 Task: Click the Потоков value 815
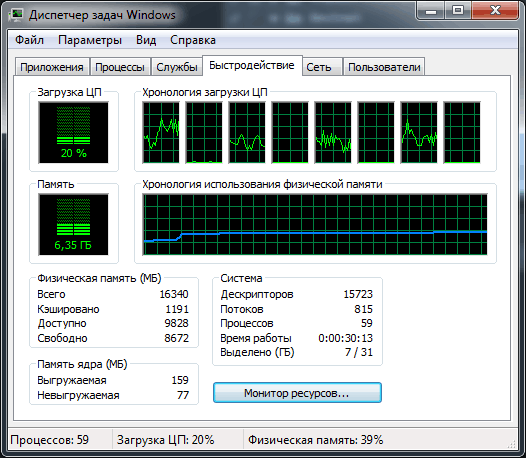tap(363, 309)
